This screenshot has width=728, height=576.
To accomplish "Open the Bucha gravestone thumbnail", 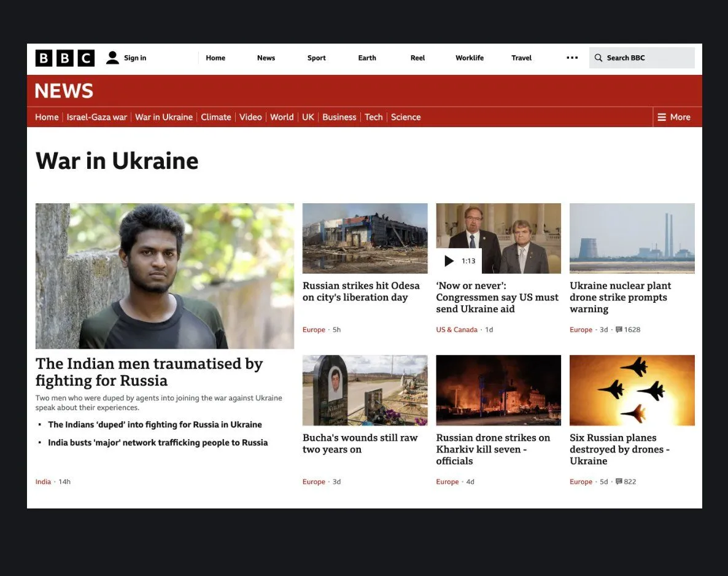I will (365, 390).
